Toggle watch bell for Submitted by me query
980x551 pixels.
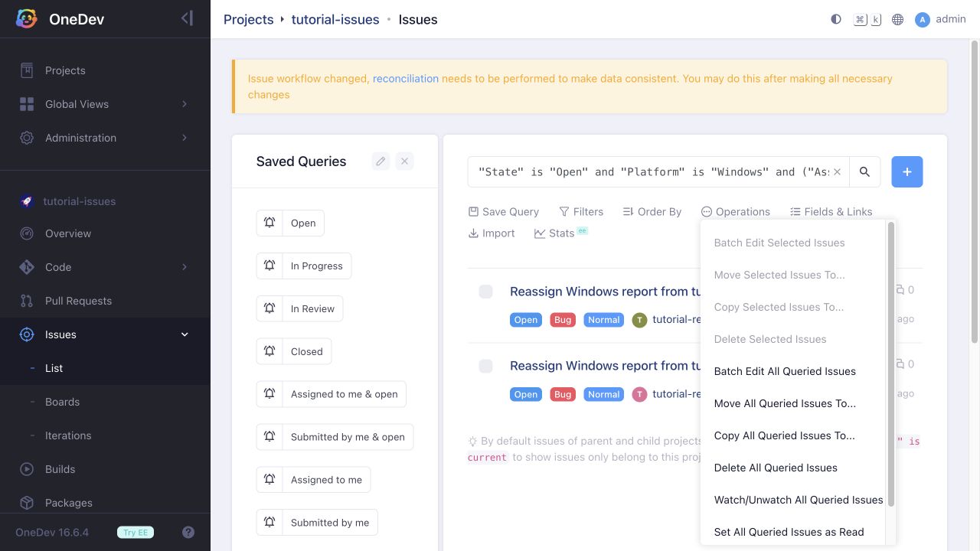(x=269, y=523)
